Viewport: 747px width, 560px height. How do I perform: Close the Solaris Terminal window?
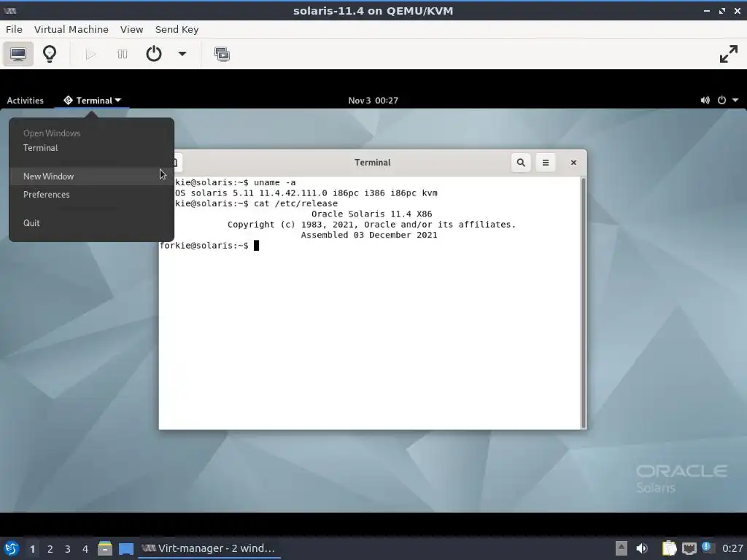click(x=573, y=163)
